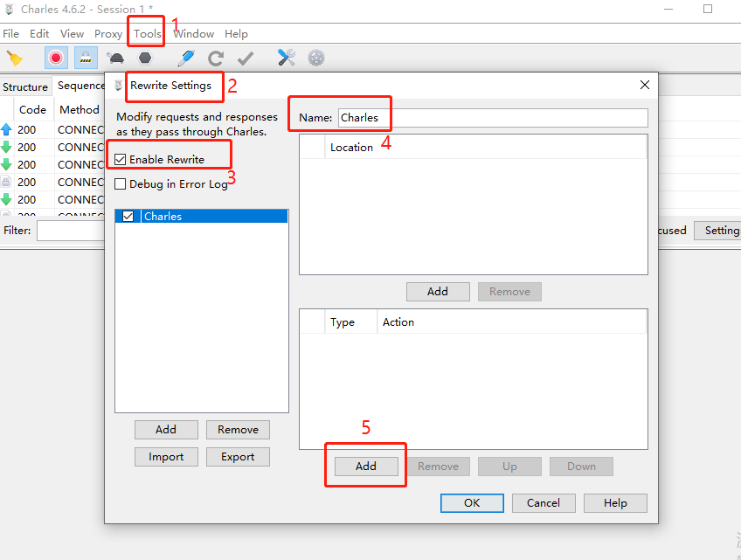Switch to the Sequence tab
The height and width of the screenshot is (560, 741).
79,86
